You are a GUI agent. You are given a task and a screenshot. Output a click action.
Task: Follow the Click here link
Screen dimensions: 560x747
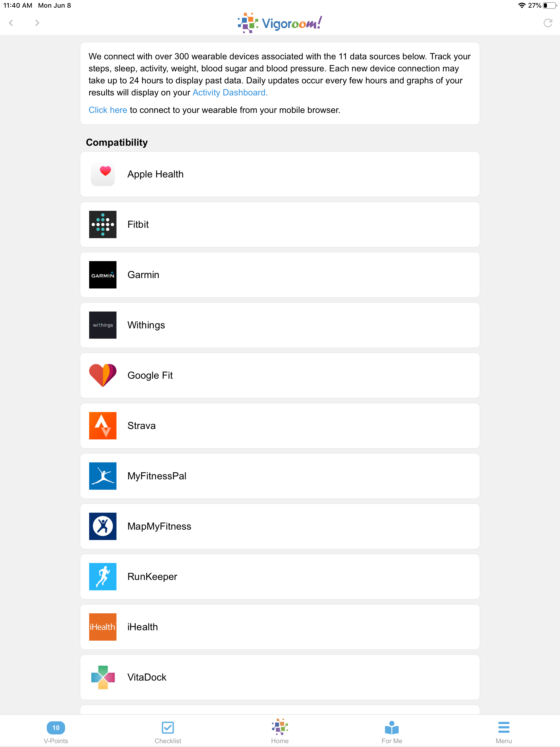tap(108, 110)
